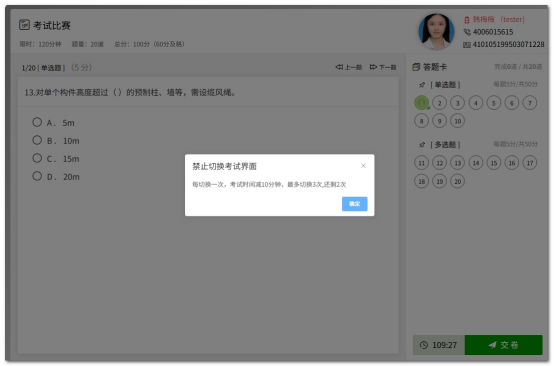Click the user icon next to 韩梅梅
This screenshot has width=554, height=366.
click(467, 20)
